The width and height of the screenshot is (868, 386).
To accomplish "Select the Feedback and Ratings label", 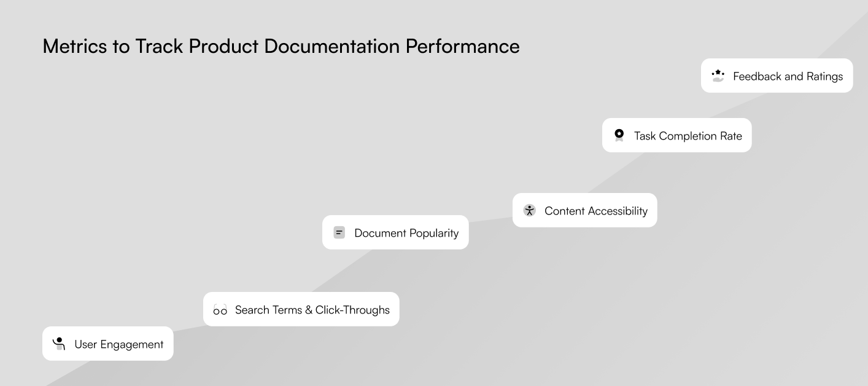I will click(x=788, y=76).
